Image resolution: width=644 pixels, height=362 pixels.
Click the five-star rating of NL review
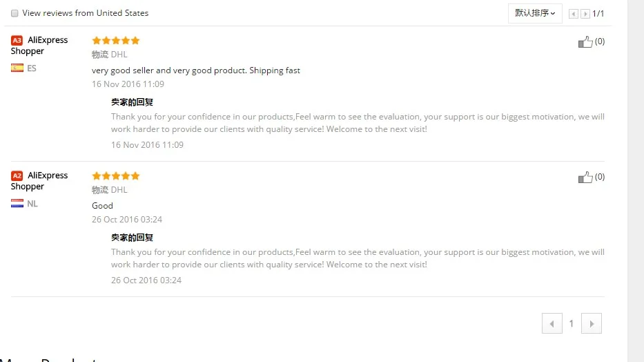point(116,175)
